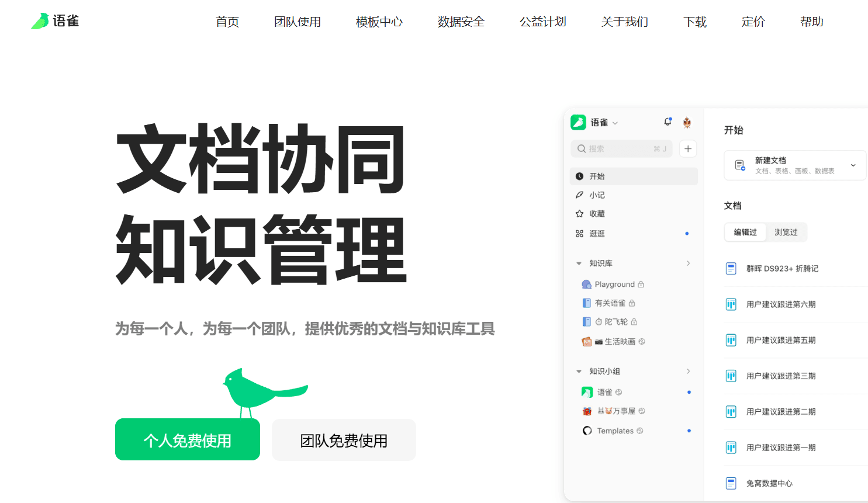
Task: Click the 万事屋 group icon
Action: coord(587,411)
